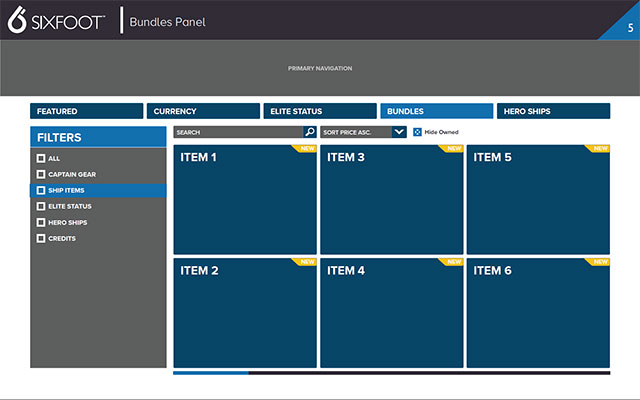Enable the Ship Items filter checkbox
The width and height of the screenshot is (640, 400).
tap(40, 190)
